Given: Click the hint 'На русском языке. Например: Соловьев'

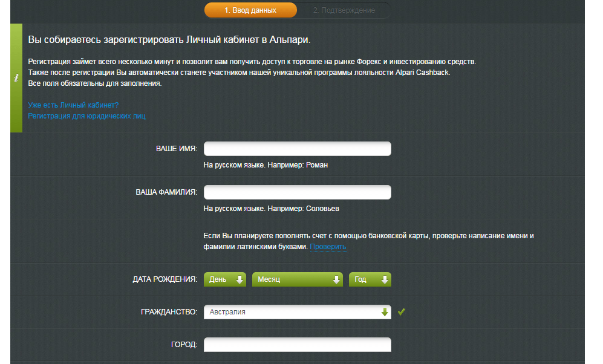Looking at the screenshot, I should point(271,209).
